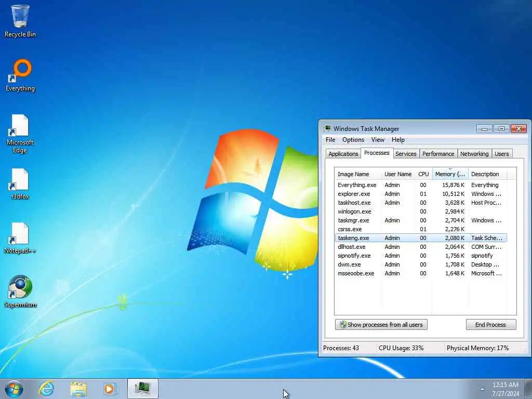532x399 pixels.
Task: Open the Windows Start menu orb
Action: click(14, 389)
